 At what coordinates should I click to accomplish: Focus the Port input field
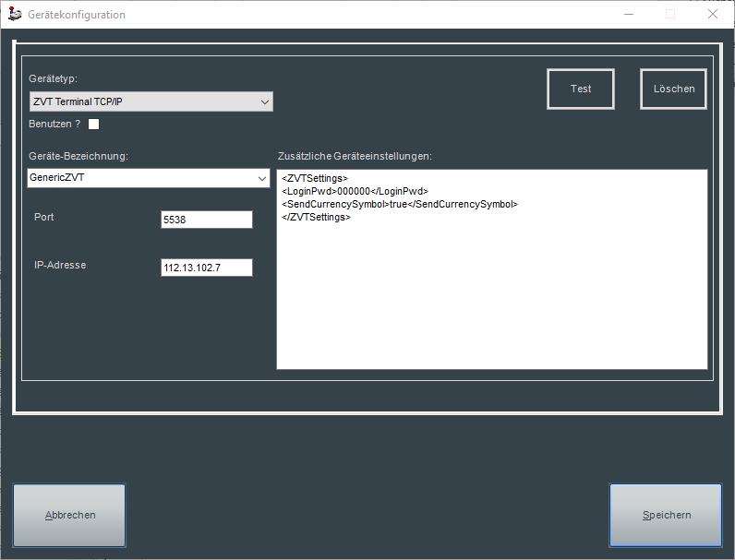pyautogui.click(x=206, y=220)
